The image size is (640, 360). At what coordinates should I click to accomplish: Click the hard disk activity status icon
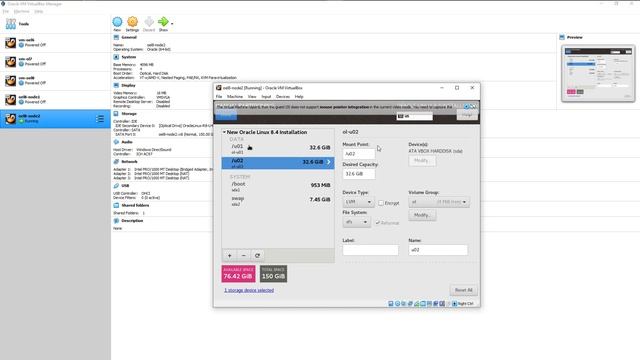(391, 304)
